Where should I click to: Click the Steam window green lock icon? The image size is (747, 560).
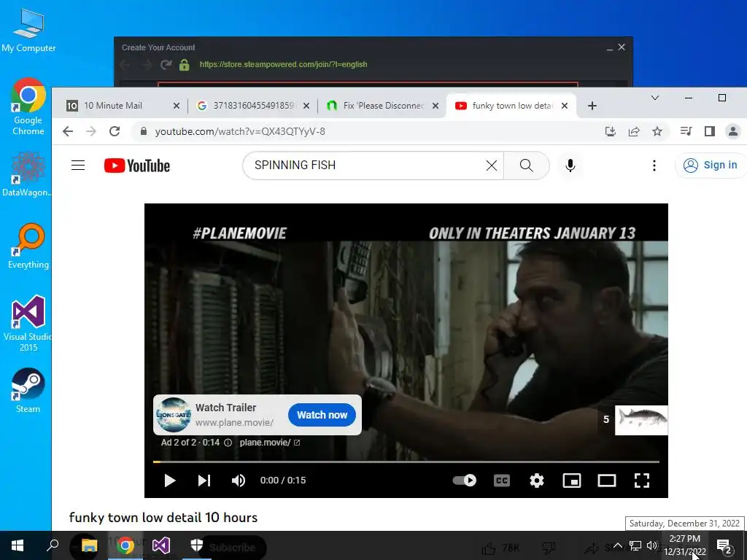click(x=185, y=64)
